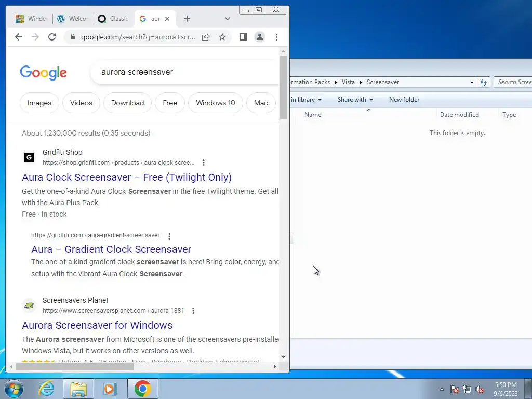The width and height of the screenshot is (532, 399).
Task: Filter results by Videos
Action: pyautogui.click(x=81, y=103)
